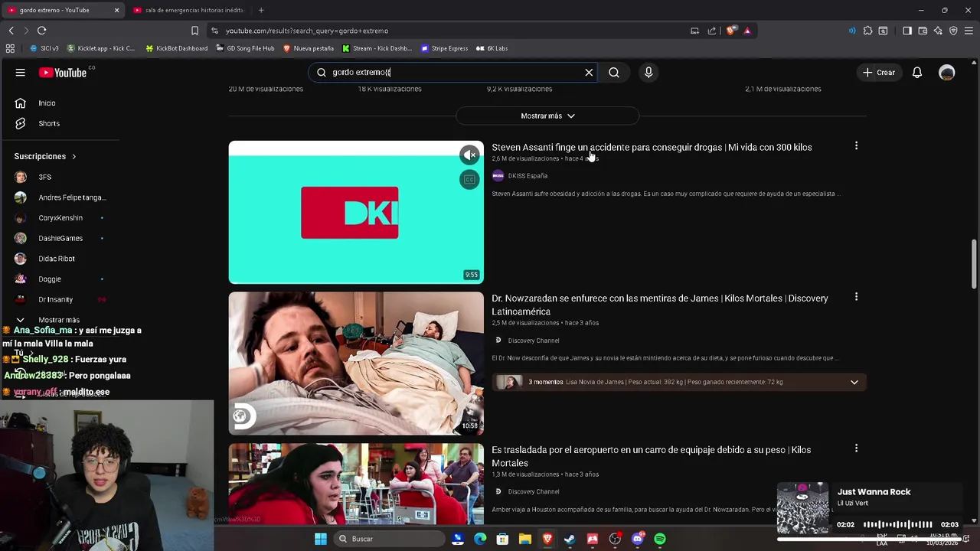980x551 pixels.
Task: Expand Suscripciones section
Action: tap(45, 156)
